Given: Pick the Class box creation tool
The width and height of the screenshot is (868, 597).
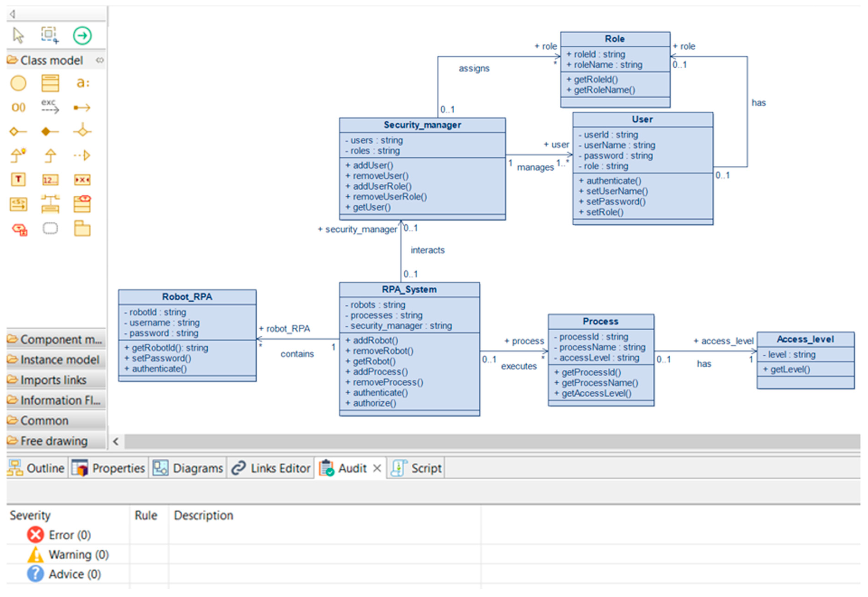Looking at the screenshot, I should [50, 83].
